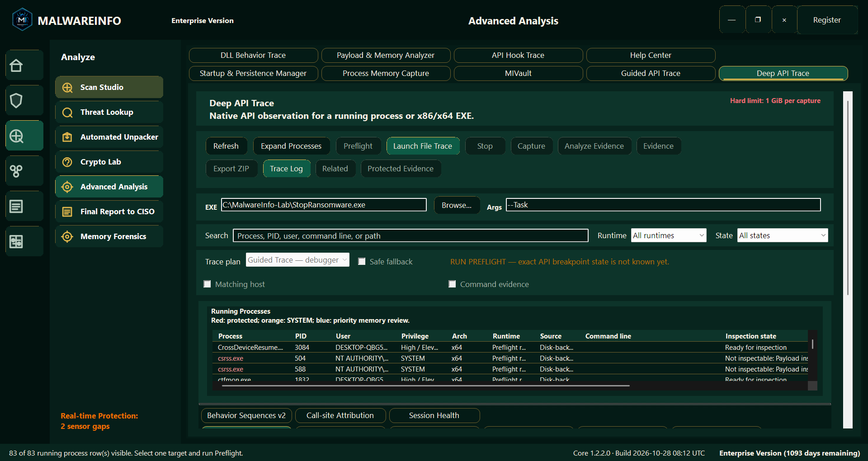This screenshot has height=461, width=868.
Task: Click the Advanced Analysis target icon
Action: click(67, 187)
